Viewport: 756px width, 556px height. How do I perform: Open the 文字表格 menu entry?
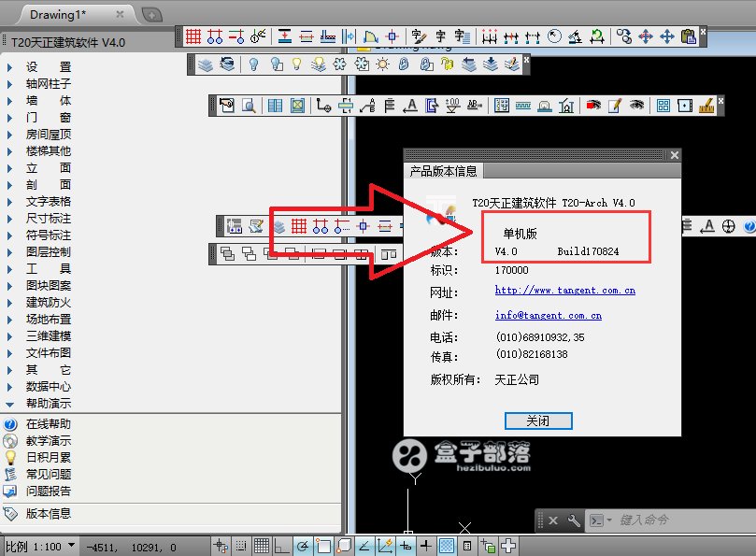(48, 201)
